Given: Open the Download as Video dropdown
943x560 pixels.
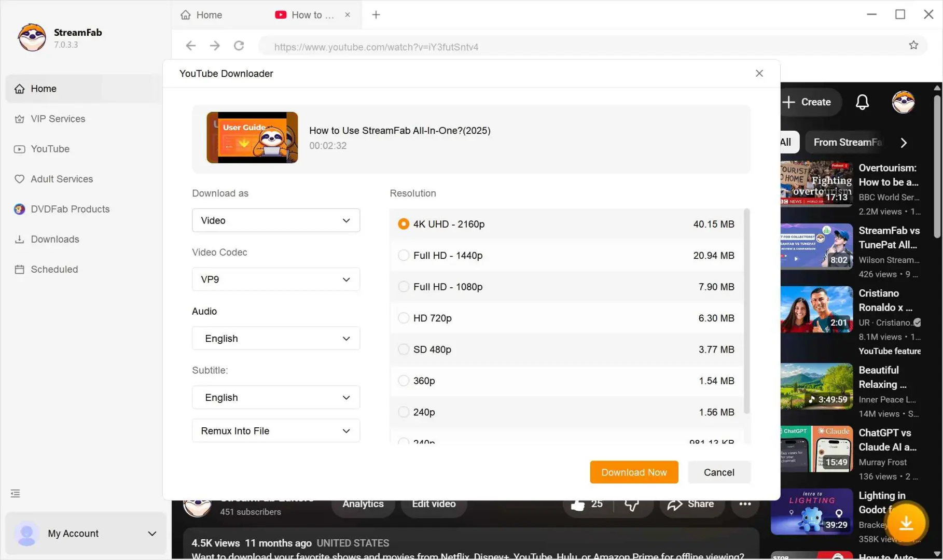Looking at the screenshot, I should click(x=276, y=220).
